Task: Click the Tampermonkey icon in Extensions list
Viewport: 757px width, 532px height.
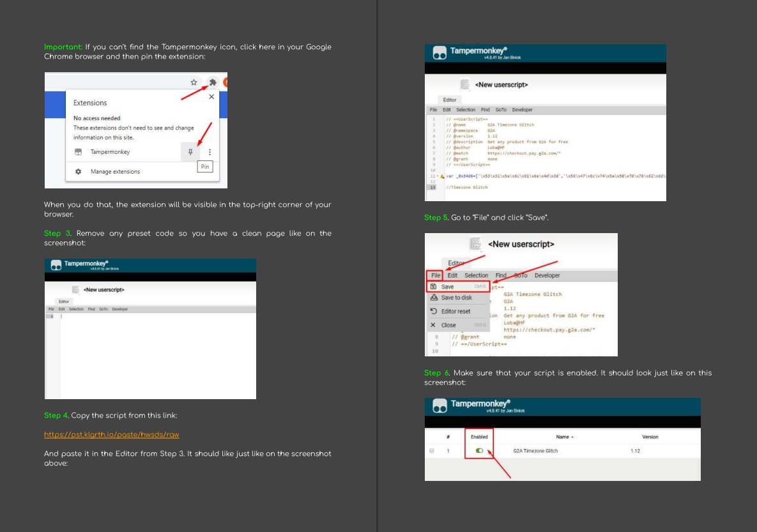Action: click(78, 151)
